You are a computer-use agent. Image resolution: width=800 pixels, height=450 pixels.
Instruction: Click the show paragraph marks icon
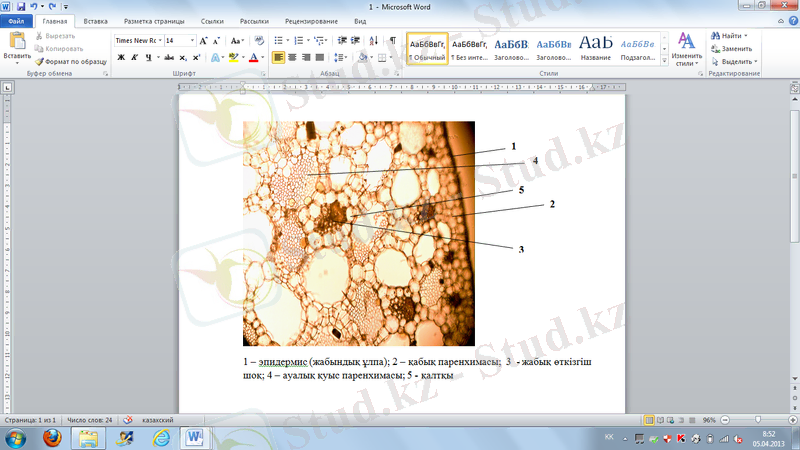(392, 40)
